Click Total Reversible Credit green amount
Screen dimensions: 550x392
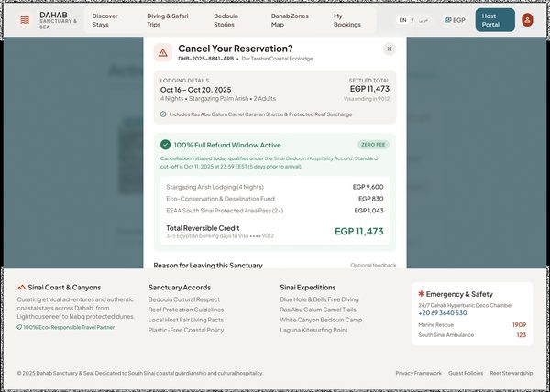[359, 231]
